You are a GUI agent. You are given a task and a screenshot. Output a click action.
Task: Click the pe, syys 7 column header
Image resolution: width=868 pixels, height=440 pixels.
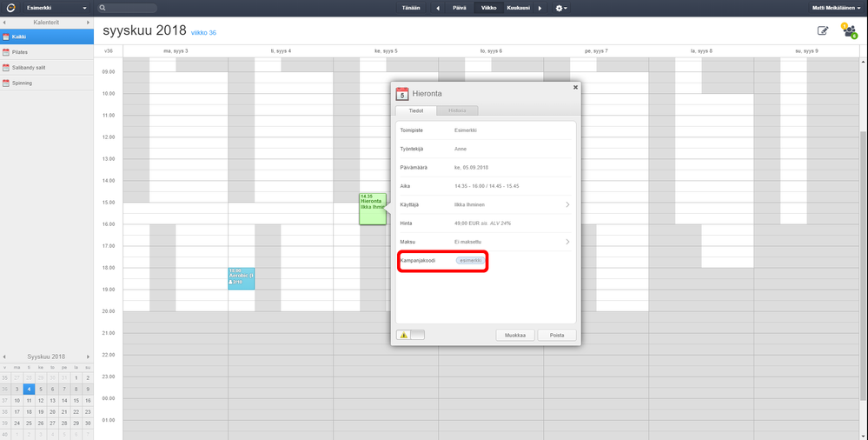point(596,51)
